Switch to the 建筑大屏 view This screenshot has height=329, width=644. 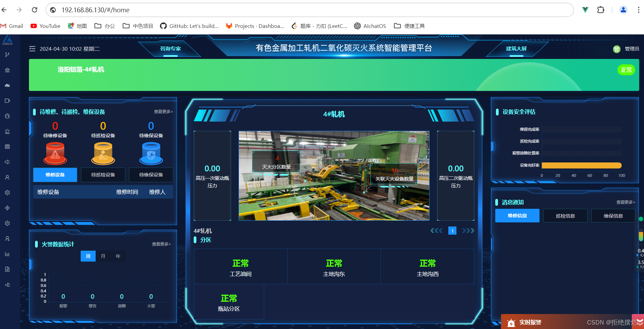point(516,48)
